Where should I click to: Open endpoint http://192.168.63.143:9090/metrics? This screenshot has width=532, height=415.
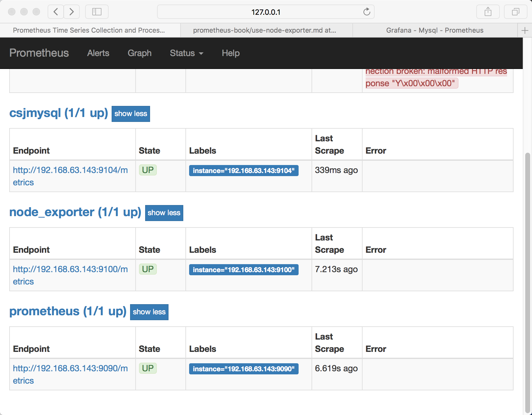70,374
